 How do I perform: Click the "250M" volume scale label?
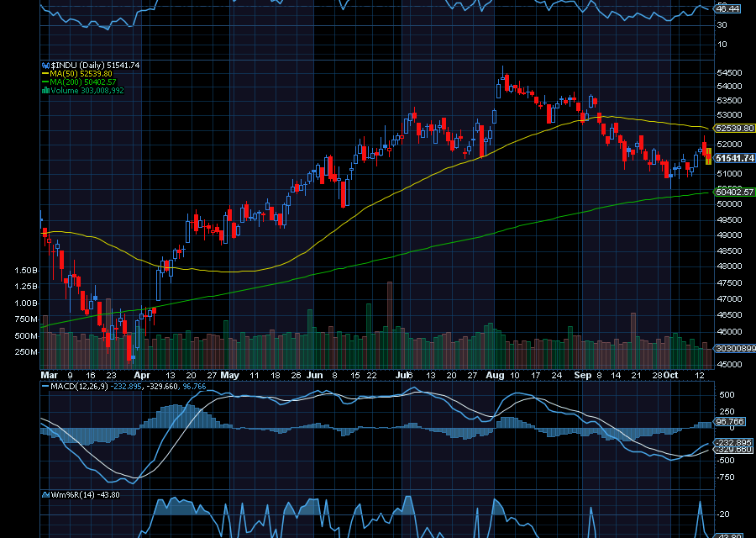[x=26, y=351]
